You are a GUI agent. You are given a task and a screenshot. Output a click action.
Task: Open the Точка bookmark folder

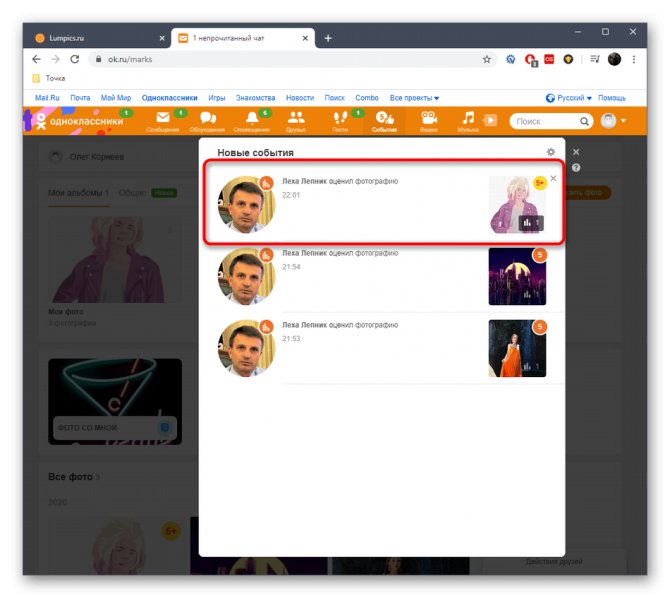click(49, 78)
